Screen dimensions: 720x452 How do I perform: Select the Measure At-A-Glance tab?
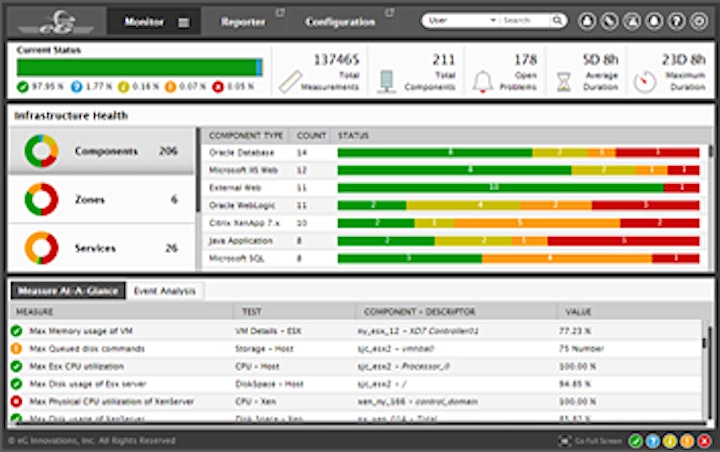pos(68,291)
